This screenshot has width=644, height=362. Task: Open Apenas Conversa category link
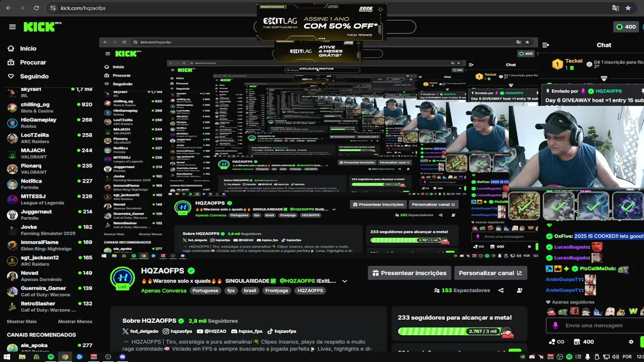coord(164,291)
